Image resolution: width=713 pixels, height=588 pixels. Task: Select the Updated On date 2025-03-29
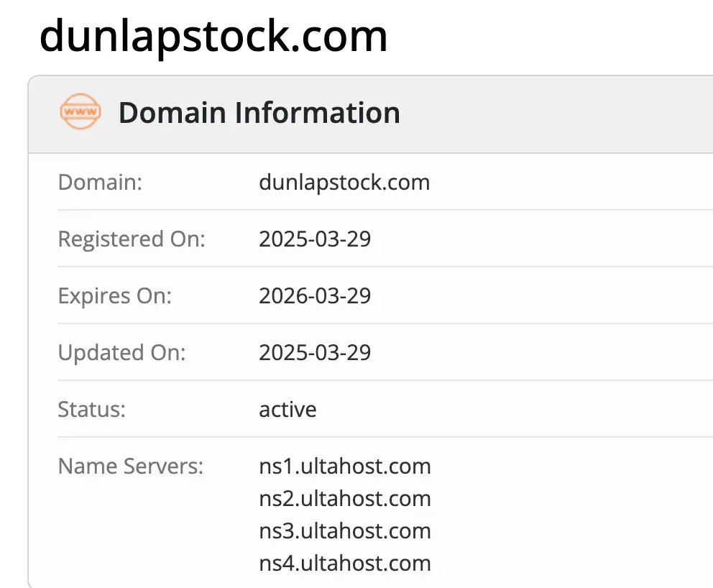tap(315, 353)
